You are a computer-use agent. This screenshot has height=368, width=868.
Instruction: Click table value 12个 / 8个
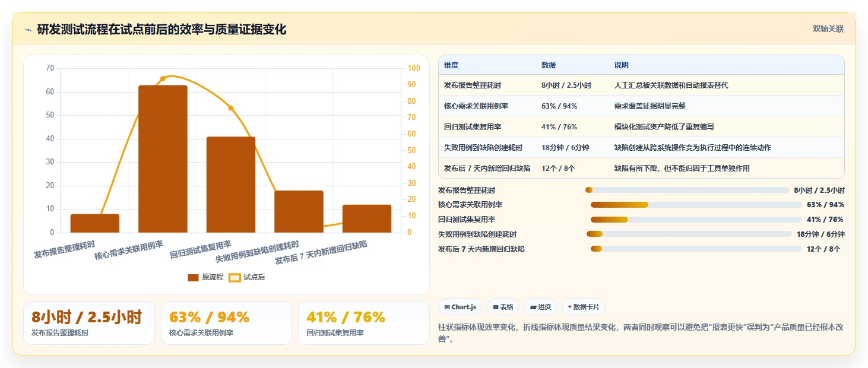(558, 169)
